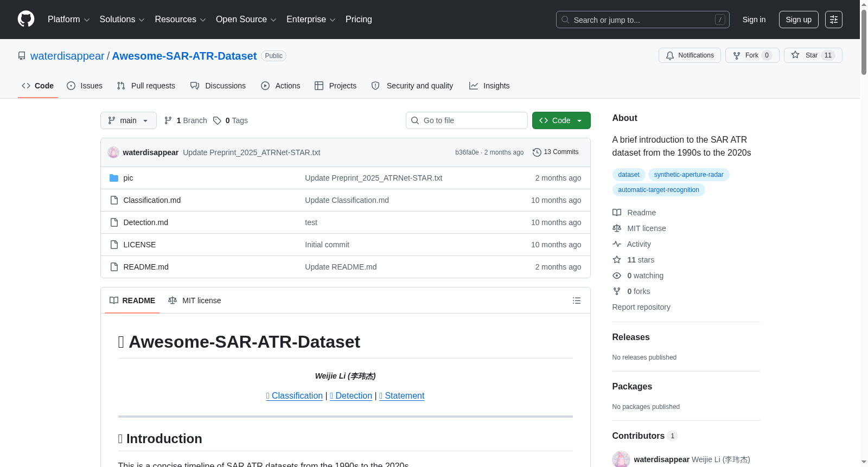
Task: Select the Code tab
Action: pos(38,86)
